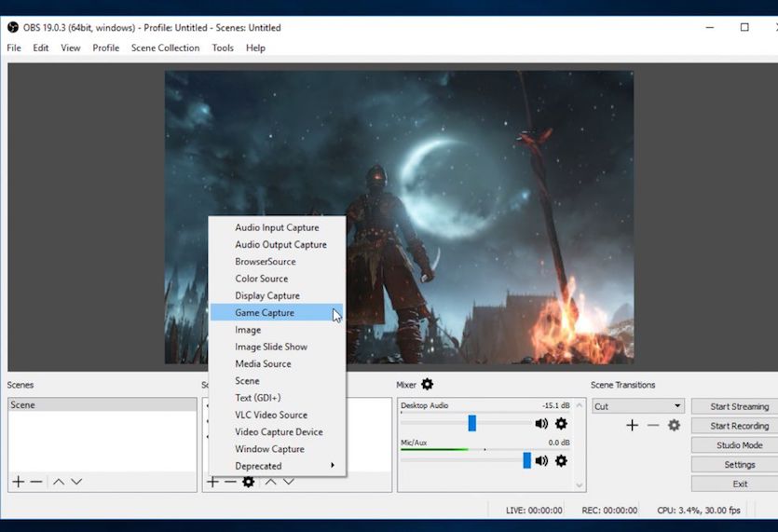This screenshot has height=532, width=778.
Task: Open Settings button
Action: (x=735, y=465)
